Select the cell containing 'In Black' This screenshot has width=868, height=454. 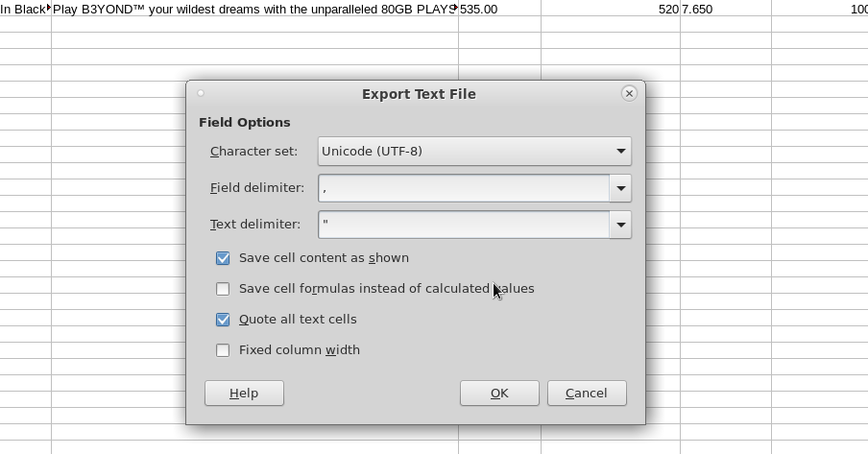(x=25, y=9)
